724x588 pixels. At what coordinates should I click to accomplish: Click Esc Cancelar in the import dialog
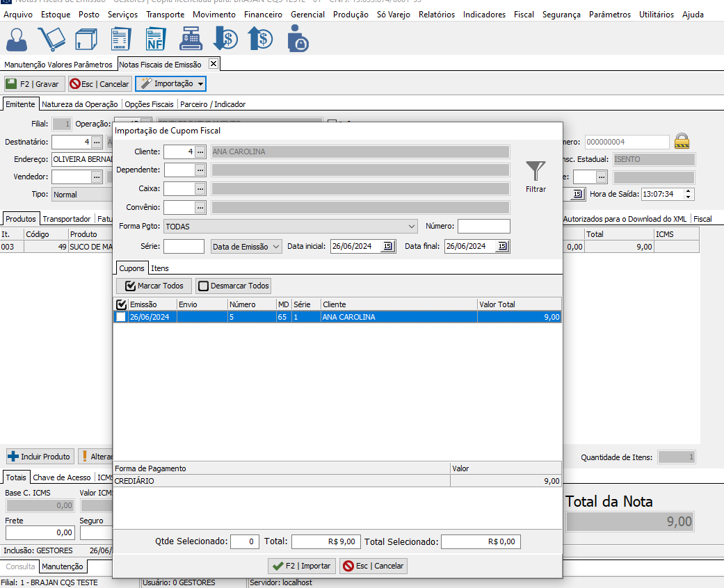[373, 566]
